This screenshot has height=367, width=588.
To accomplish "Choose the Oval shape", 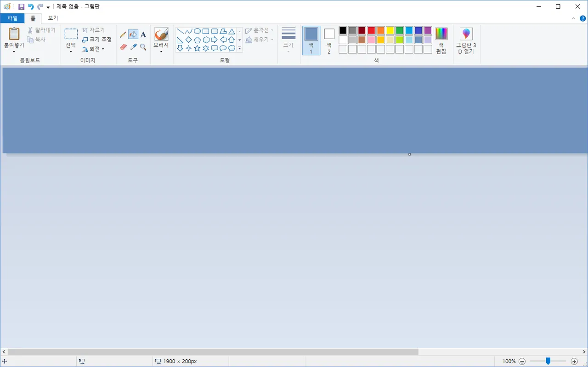I will point(197,31).
